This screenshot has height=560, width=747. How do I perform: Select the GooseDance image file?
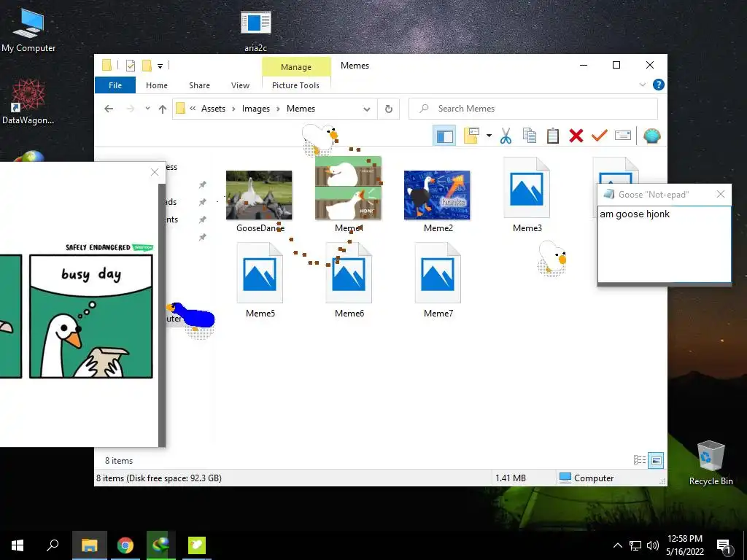tap(259, 201)
